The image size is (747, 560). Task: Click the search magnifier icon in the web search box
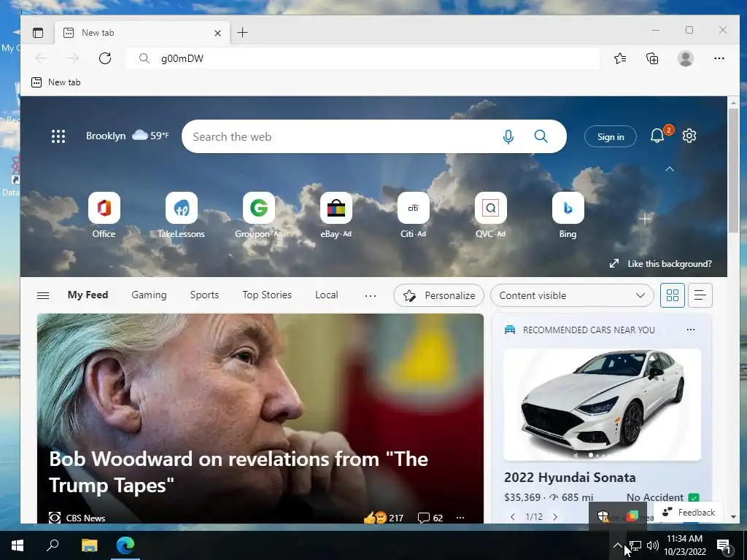(x=541, y=136)
